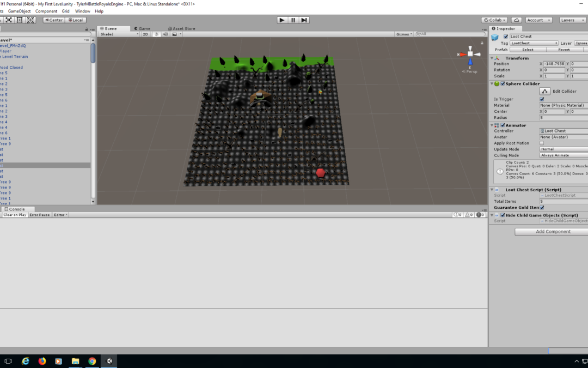Toggle console warning messages counter

[x=469, y=215]
